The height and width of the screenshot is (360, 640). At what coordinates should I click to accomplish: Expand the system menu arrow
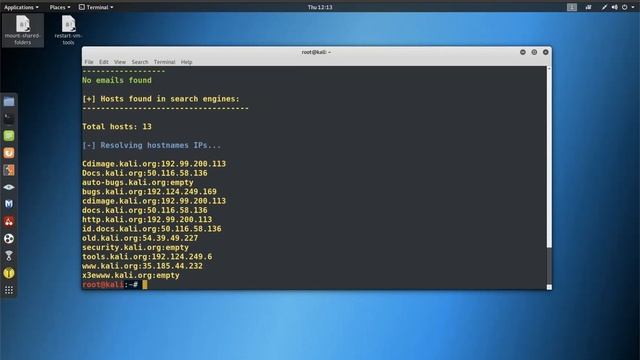tap(633, 7)
